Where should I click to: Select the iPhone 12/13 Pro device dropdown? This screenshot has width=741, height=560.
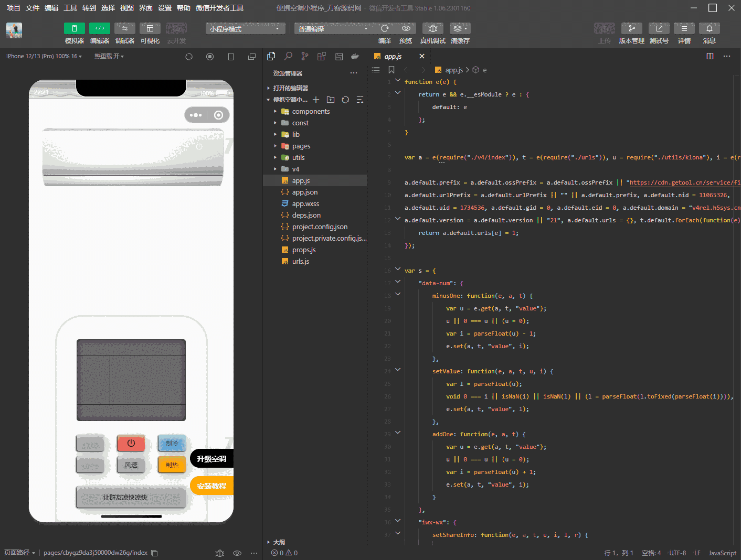point(44,56)
